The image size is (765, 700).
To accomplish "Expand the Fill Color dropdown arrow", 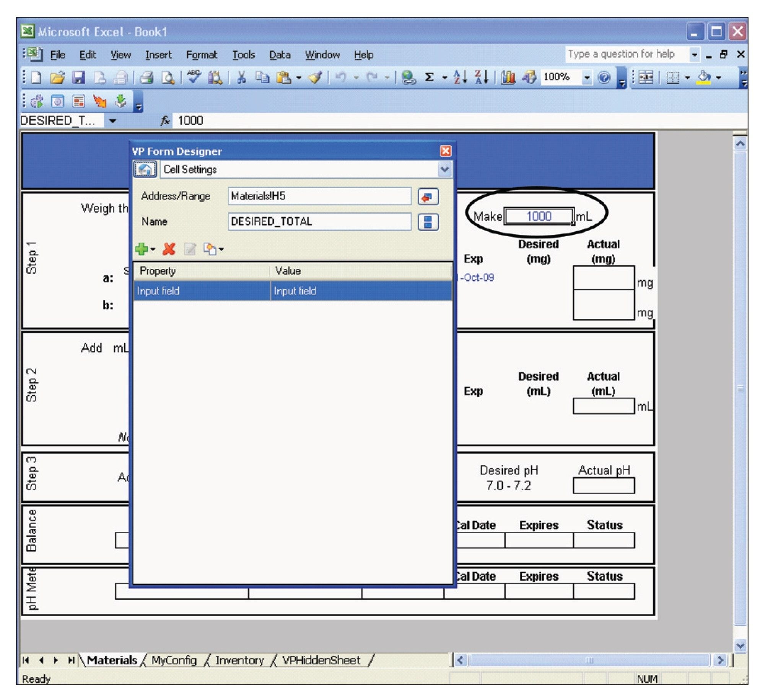I will pos(719,78).
